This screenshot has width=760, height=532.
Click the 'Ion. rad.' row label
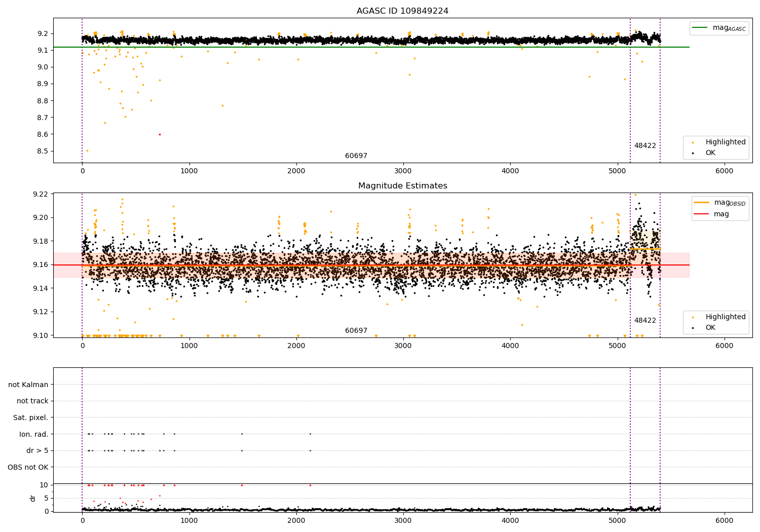(34, 434)
